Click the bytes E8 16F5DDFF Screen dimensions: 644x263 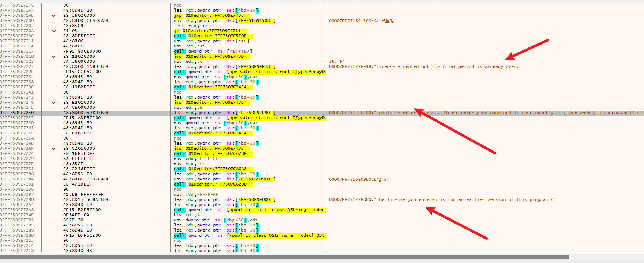click(x=79, y=154)
